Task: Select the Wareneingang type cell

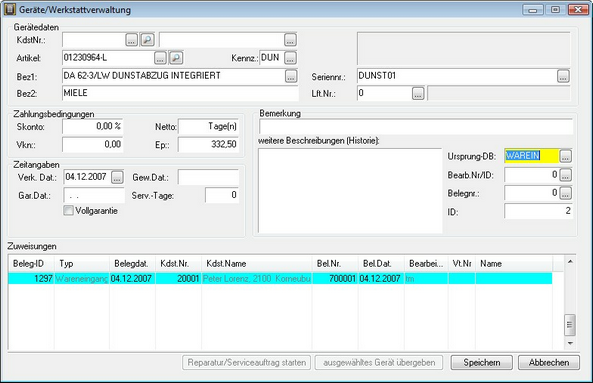Action: point(82,279)
